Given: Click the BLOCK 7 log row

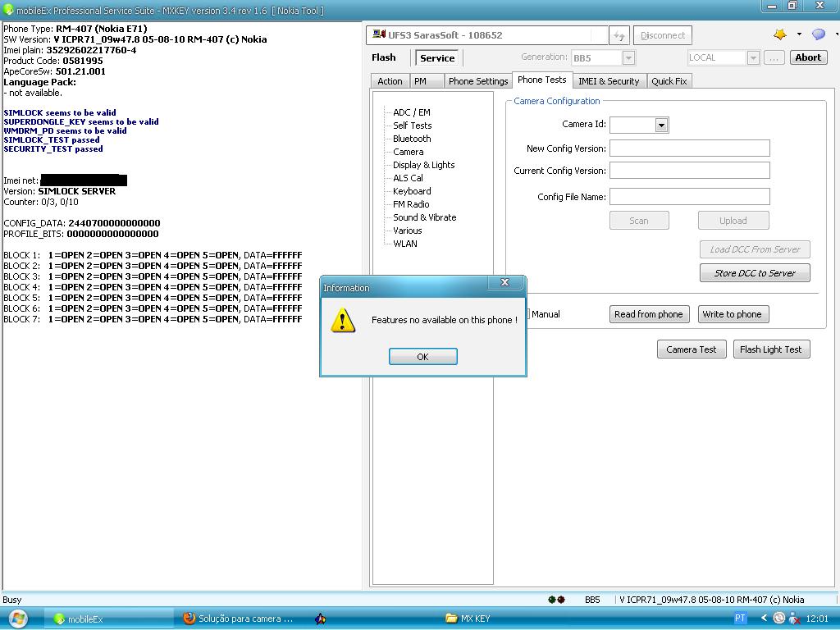Looking at the screenshot, I should pos(153,319).
